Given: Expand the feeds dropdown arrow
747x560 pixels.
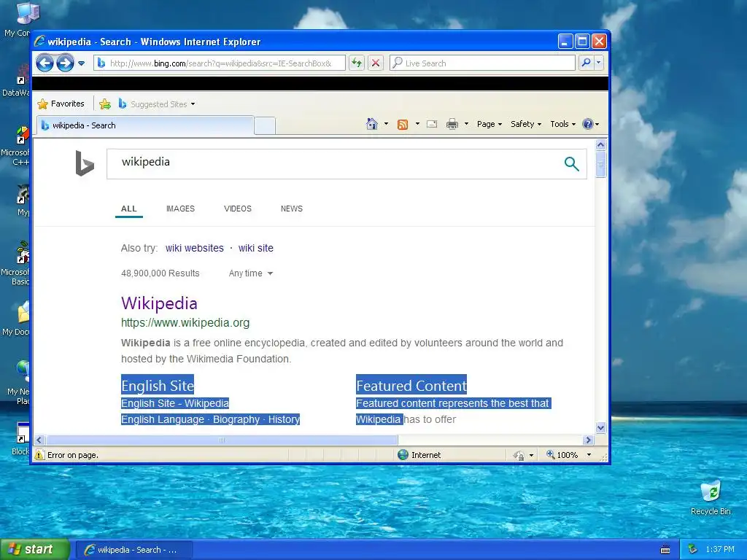Looking at the screenshot, I should pos(417,124).
